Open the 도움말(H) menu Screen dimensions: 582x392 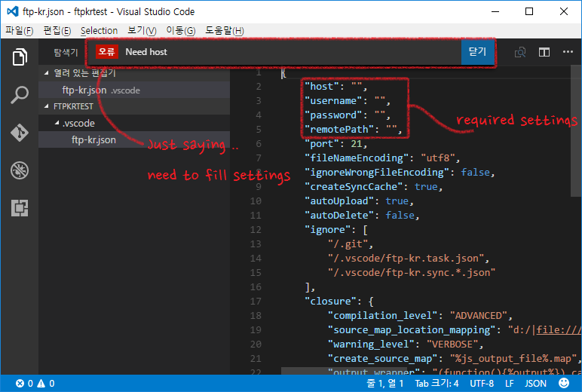pyautogui.click(x=225, y=30)
